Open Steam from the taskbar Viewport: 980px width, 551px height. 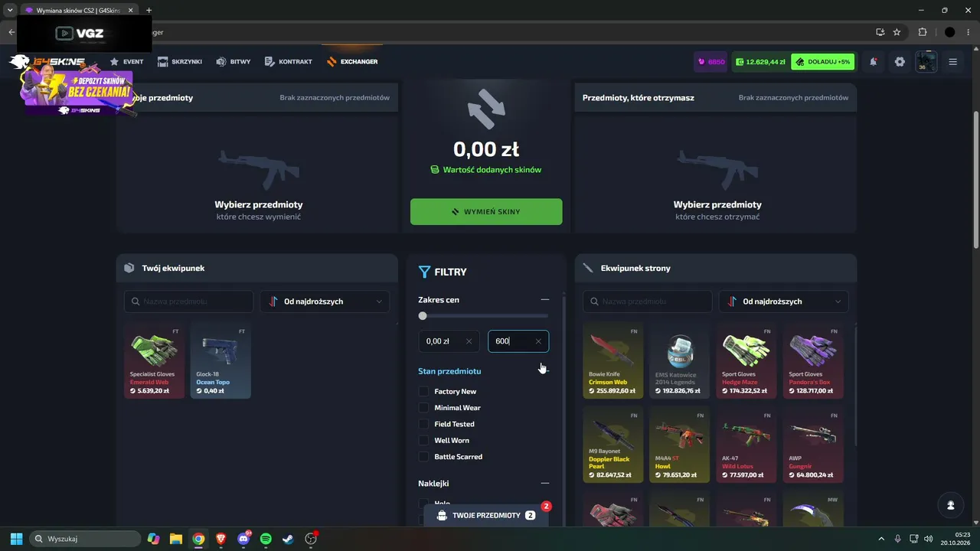(x=288, y=539)
